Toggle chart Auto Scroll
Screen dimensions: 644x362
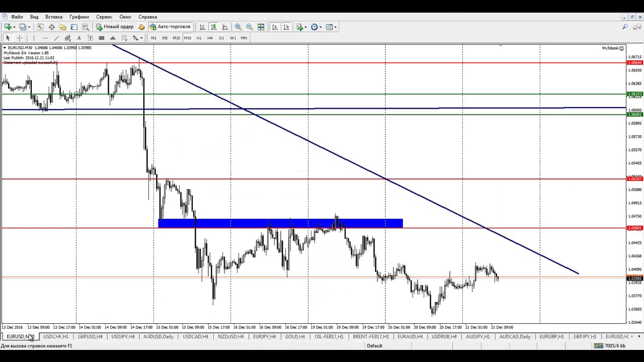pyautogui.click(x=275, y=27)
